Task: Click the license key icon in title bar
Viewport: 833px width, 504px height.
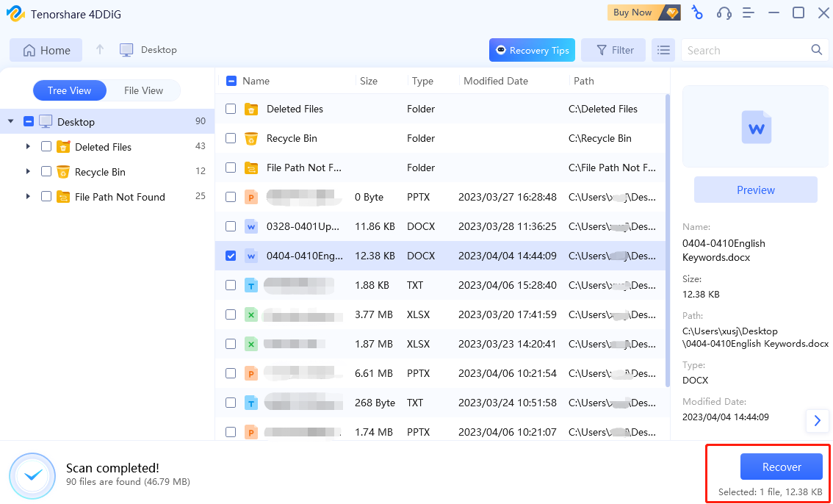Action: pyautogui.click(x=696, y=12)
